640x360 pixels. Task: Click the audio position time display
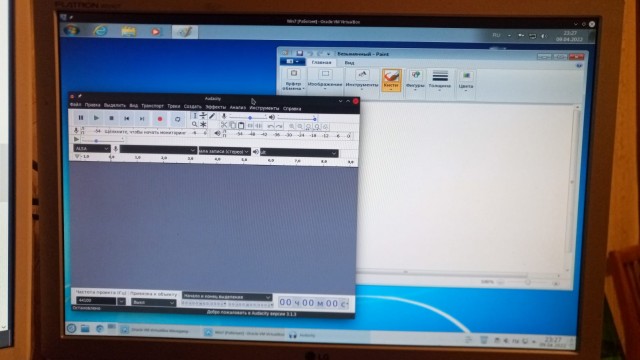coord(313,303)
